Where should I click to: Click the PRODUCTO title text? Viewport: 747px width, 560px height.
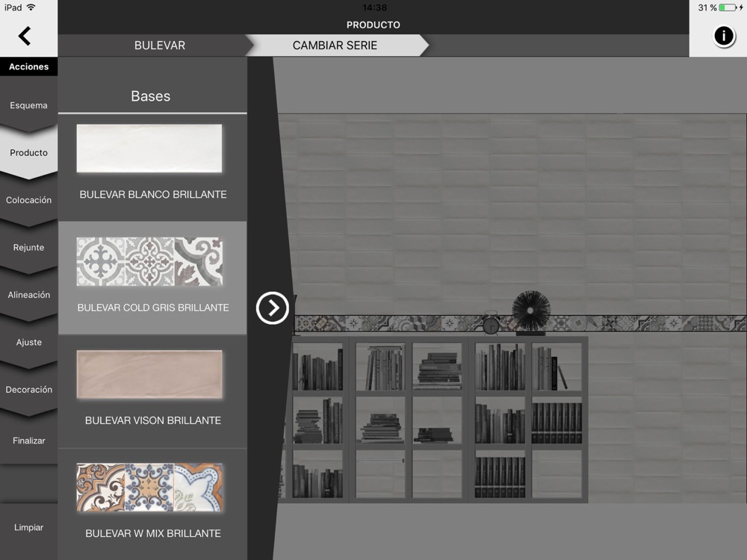(x=373, y=25)
